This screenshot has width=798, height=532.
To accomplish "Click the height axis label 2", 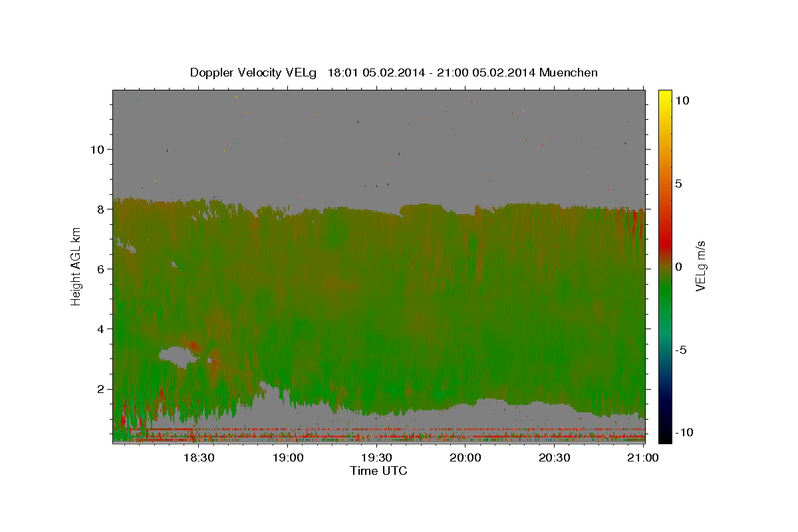I will pos(102,388).
